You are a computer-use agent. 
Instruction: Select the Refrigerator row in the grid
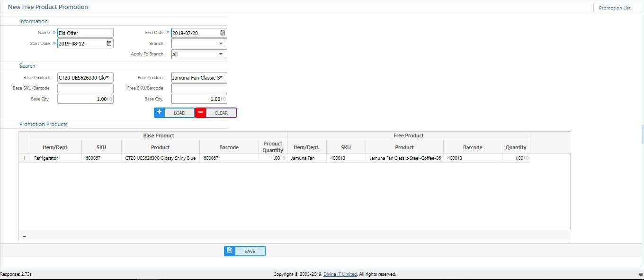click(46, 158)
